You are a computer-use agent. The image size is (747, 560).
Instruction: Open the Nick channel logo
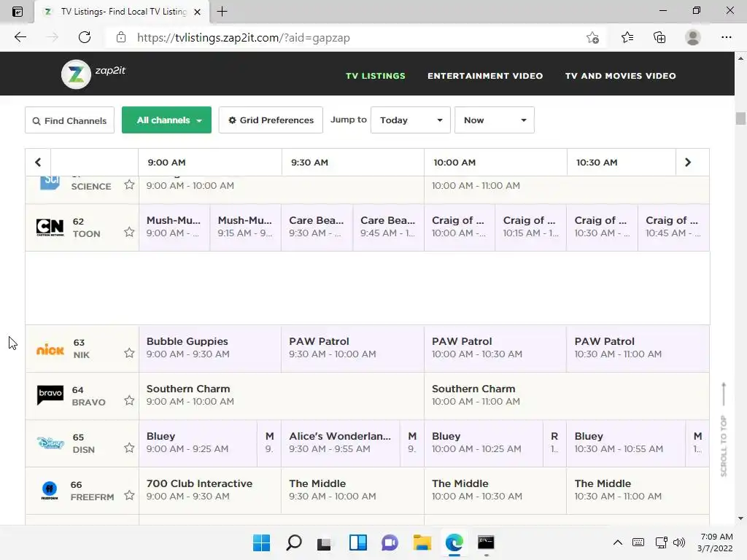(50, 349)
